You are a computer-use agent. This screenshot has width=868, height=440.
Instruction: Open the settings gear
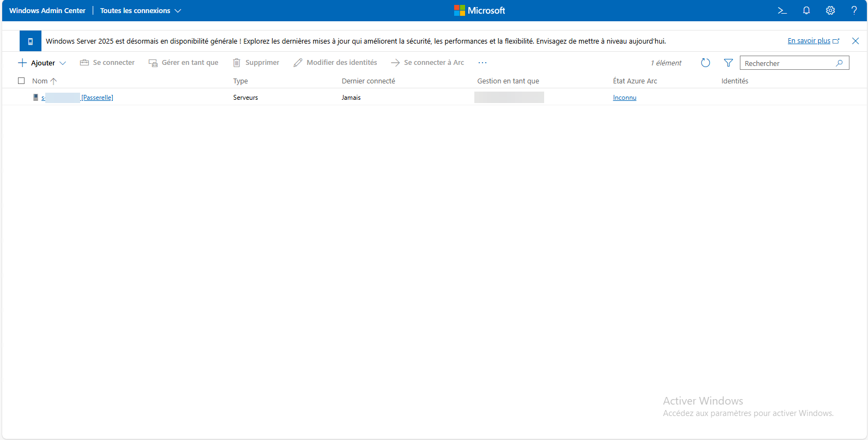(x=830, y=10)
